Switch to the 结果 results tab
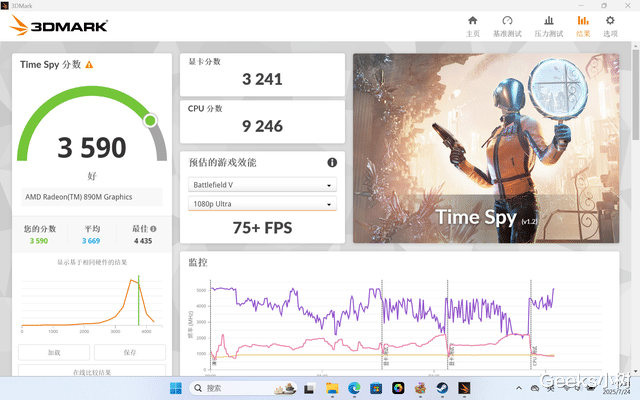Screen dimensions: 640x400 tap(583, 27)
